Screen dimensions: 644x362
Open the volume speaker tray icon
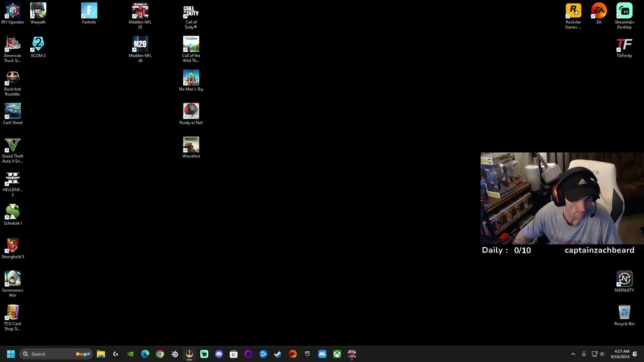tap(602, 354)
